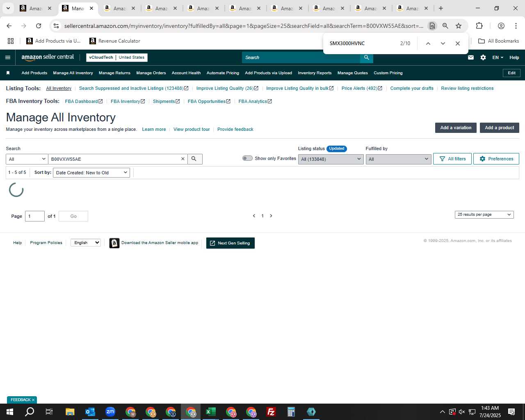Run the inventory search magnifier button
Screen dimensions: 525x420
pyautogui.click(x=195, y=159)
